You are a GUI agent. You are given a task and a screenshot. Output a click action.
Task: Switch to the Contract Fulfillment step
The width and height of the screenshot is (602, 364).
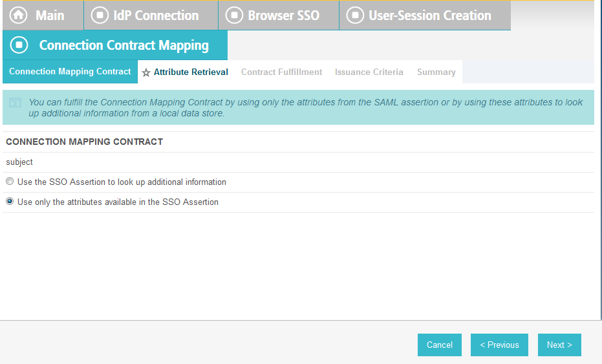tap(281, 72)
